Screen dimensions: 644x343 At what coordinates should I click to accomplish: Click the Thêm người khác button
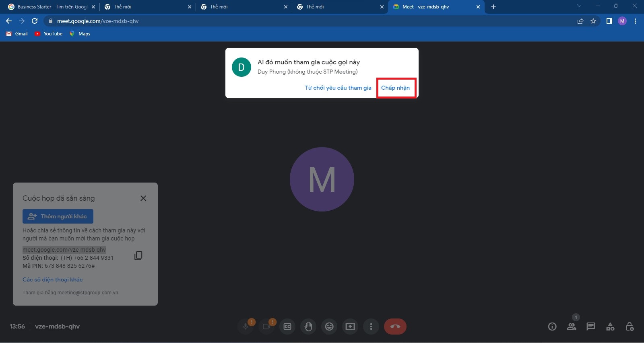coord(58,216)
